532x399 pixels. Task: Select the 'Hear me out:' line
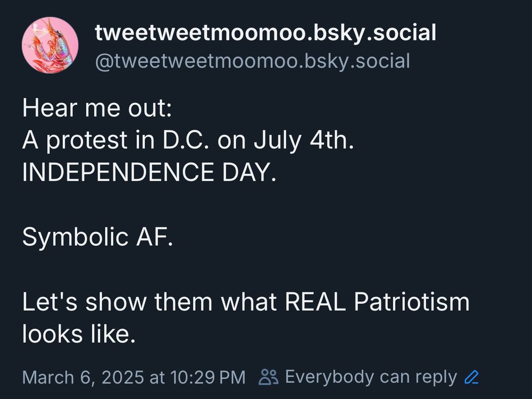tap(97, 108)
